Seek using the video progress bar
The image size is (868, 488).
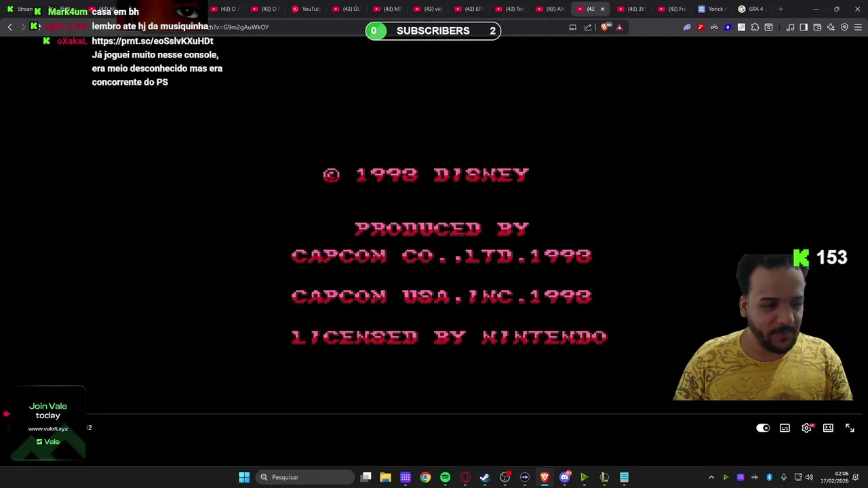[x=434, y=413]
